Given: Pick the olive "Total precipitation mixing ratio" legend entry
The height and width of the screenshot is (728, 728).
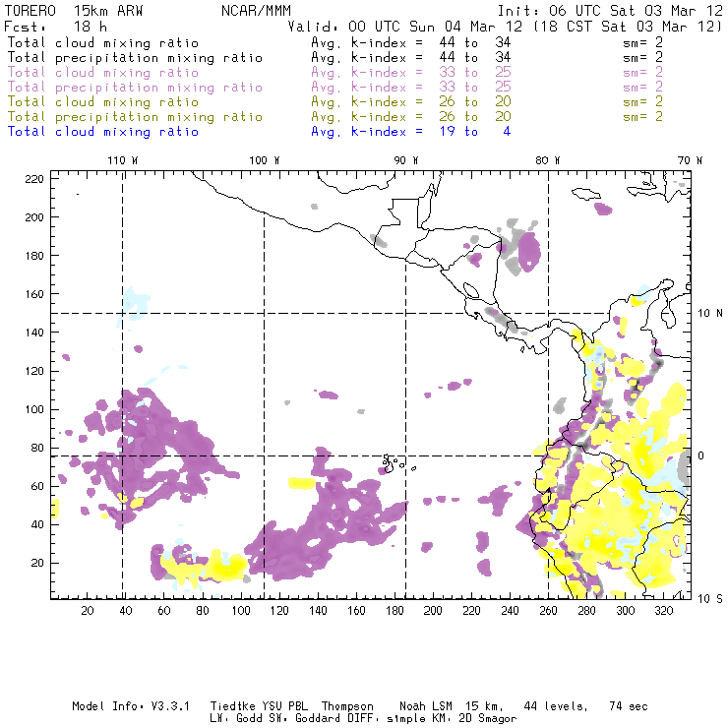Looking at the screenshot, I should [135, 117].
